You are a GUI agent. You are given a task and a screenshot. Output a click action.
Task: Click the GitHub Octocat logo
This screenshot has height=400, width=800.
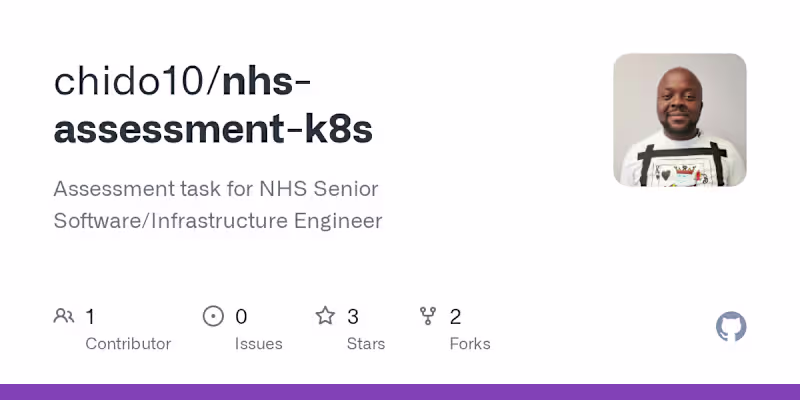[731, 327]
